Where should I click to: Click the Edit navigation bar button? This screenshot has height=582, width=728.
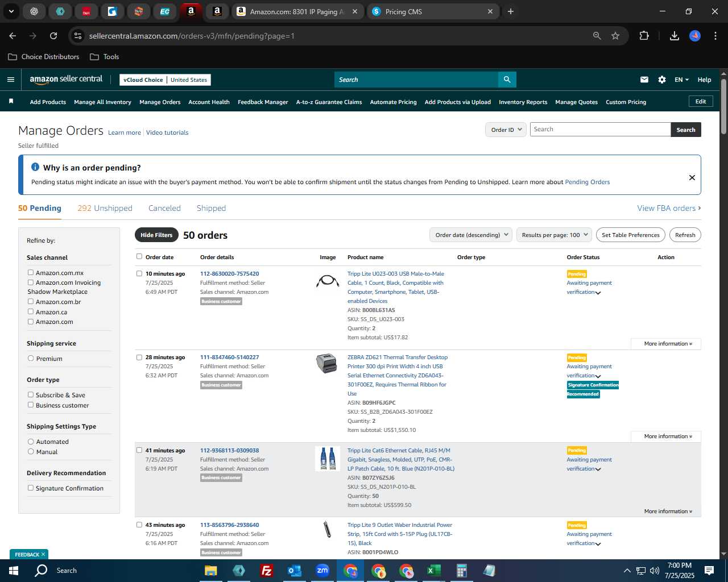[701, 101]
